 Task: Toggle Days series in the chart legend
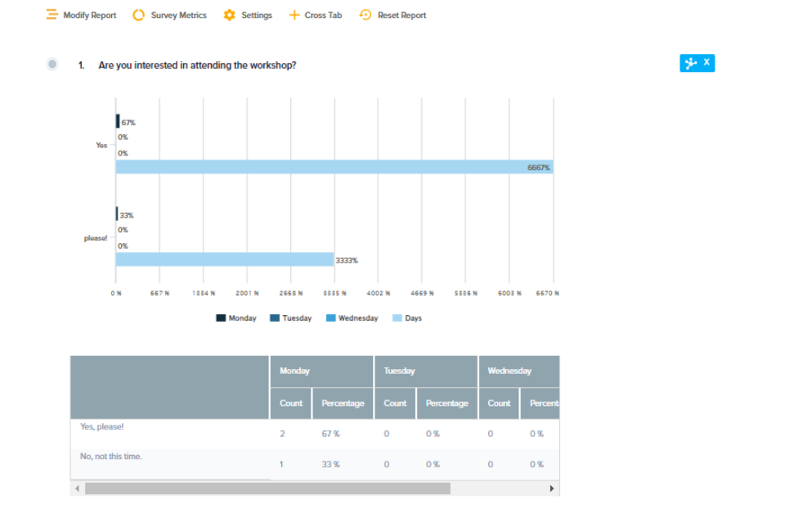[x=406, y=318]
